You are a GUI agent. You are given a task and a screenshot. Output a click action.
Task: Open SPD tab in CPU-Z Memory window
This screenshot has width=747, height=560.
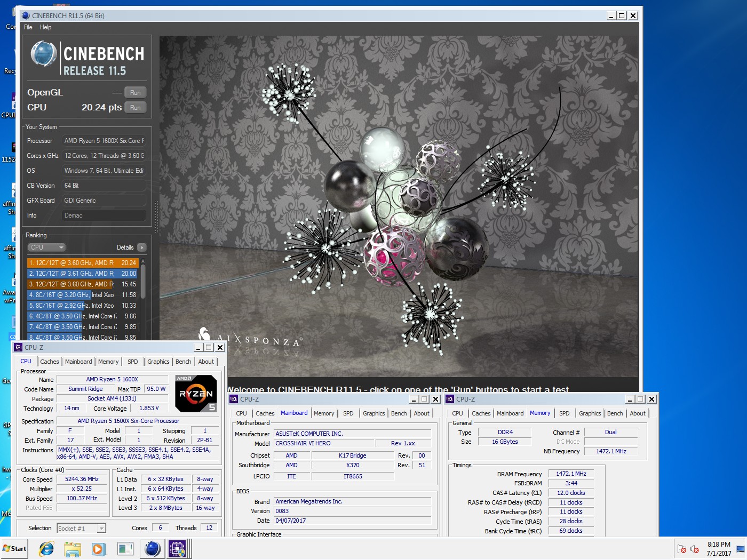click(x=565, y=413)
